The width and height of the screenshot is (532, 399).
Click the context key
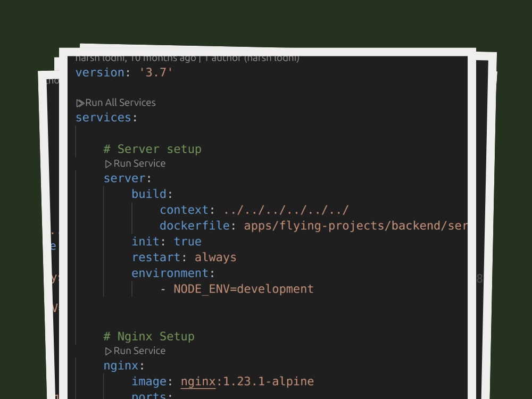pyautogui.click(x=184, y=210)
